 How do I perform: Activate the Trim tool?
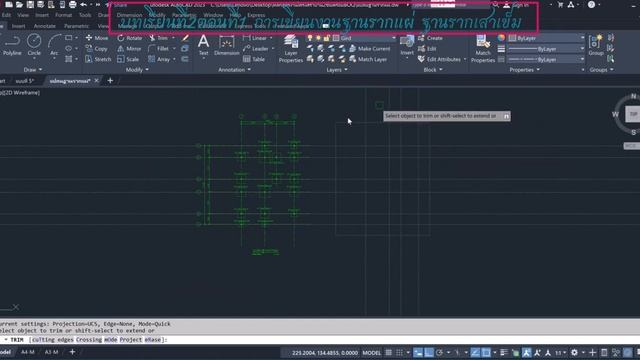click(x=158, y=38)
